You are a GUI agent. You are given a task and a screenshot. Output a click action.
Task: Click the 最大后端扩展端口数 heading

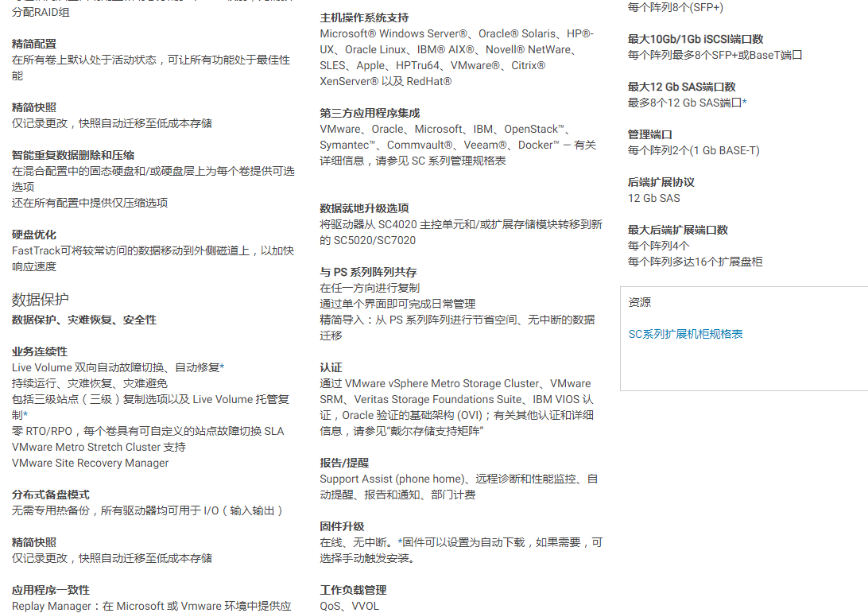677,229
